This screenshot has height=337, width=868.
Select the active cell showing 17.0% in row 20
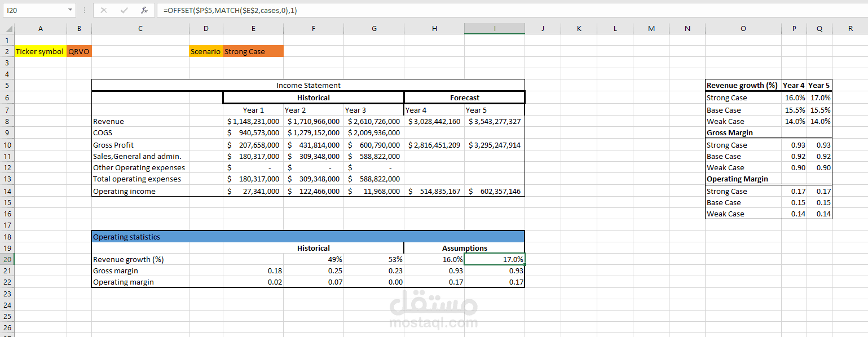(x=495, y=259)
